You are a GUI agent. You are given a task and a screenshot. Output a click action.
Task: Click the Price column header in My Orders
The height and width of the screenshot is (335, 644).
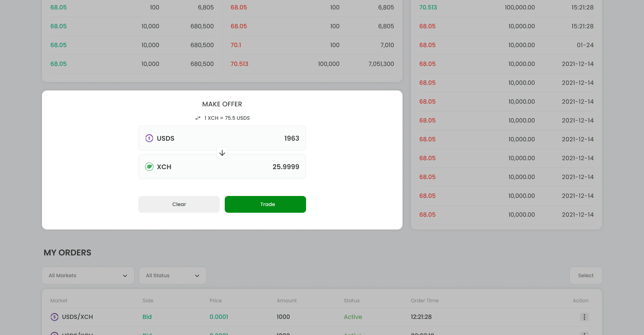tap(216, 301)
